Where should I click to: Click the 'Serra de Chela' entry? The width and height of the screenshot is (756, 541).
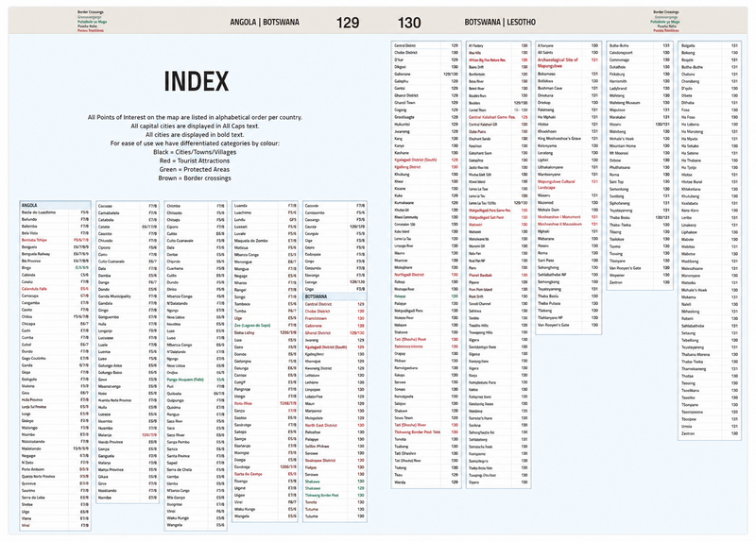click(x=180, y=469)
